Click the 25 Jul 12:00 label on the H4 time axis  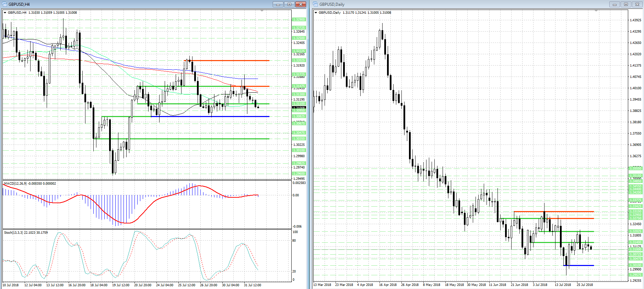[187, 285]
